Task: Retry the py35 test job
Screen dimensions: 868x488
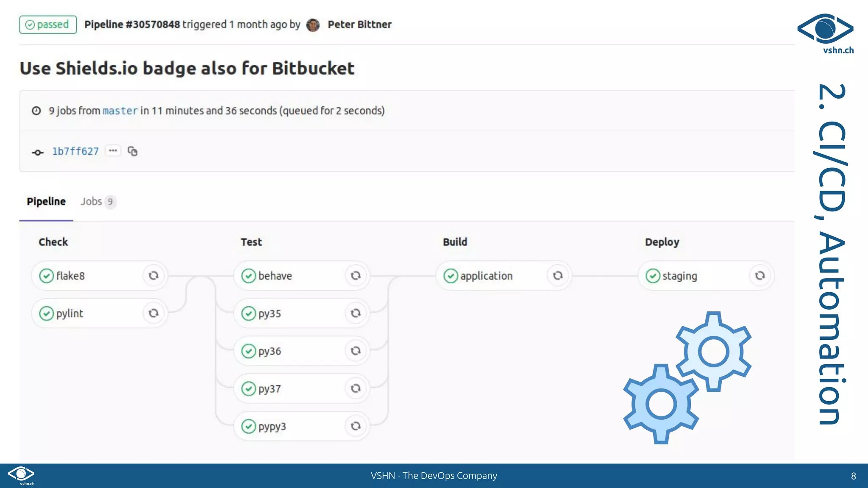Action: [x=356, y=313]
